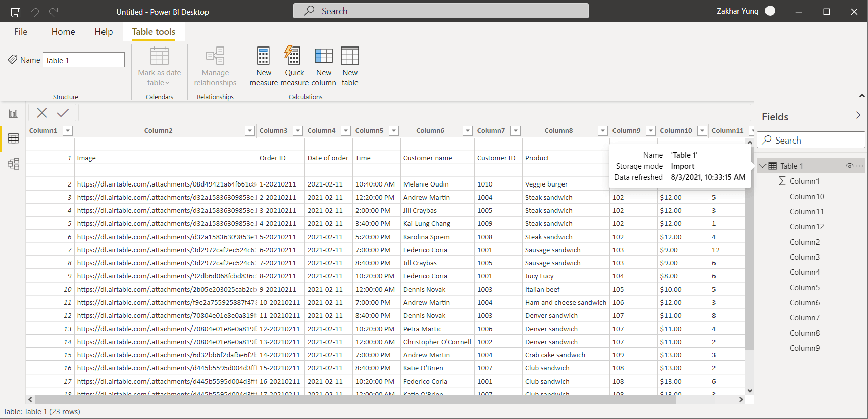Image resolution: width=868 pixels, height=419 pixels.
Task: Click cell 'Melanie Oudin'
Action: point(437,184)
